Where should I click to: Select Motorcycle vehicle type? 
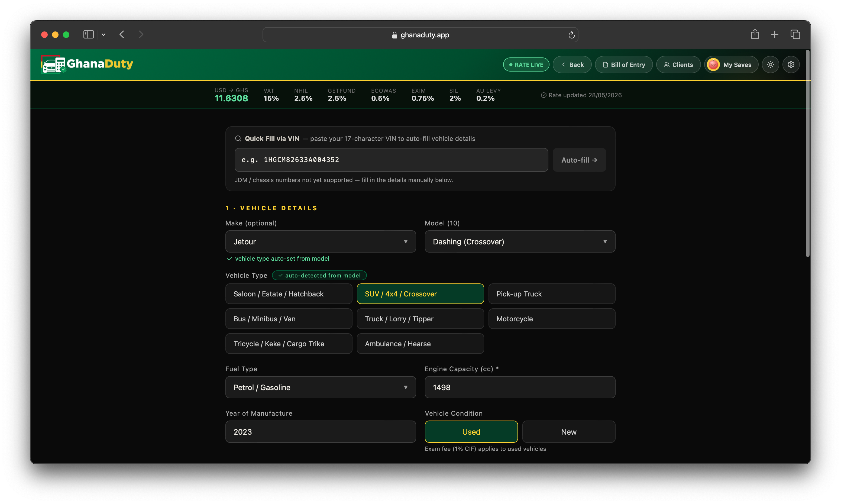552,319
